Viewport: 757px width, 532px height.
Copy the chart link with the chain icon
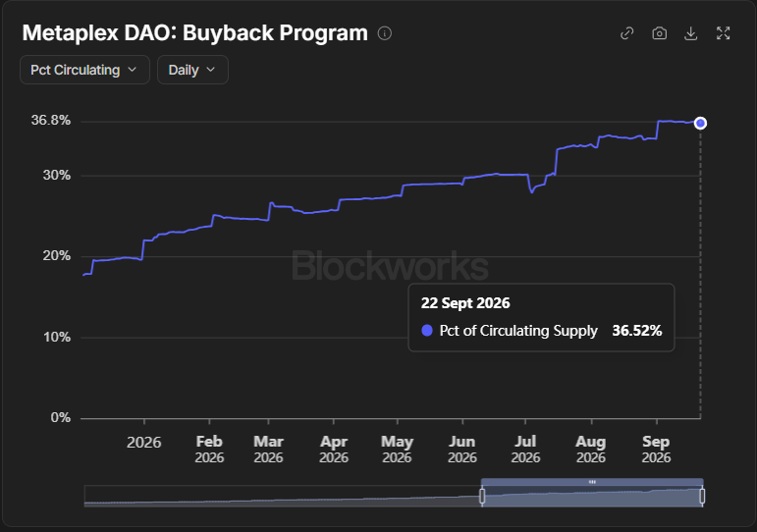tap(626, 33)
